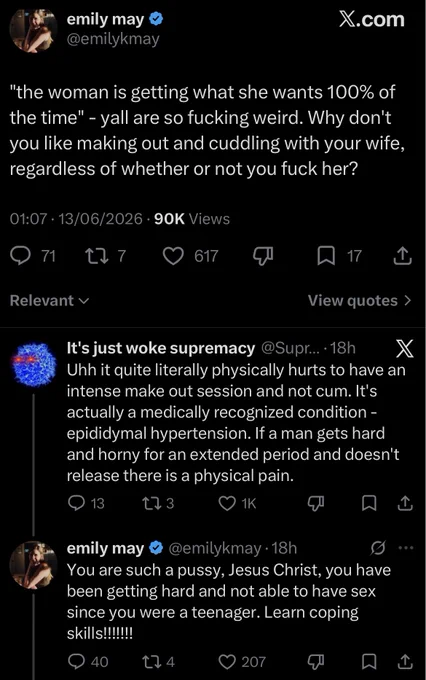The width and height of the screenshot is (426, 680).
Task: Bookmark the woke supremacy reply
Action: coord(369,503)
